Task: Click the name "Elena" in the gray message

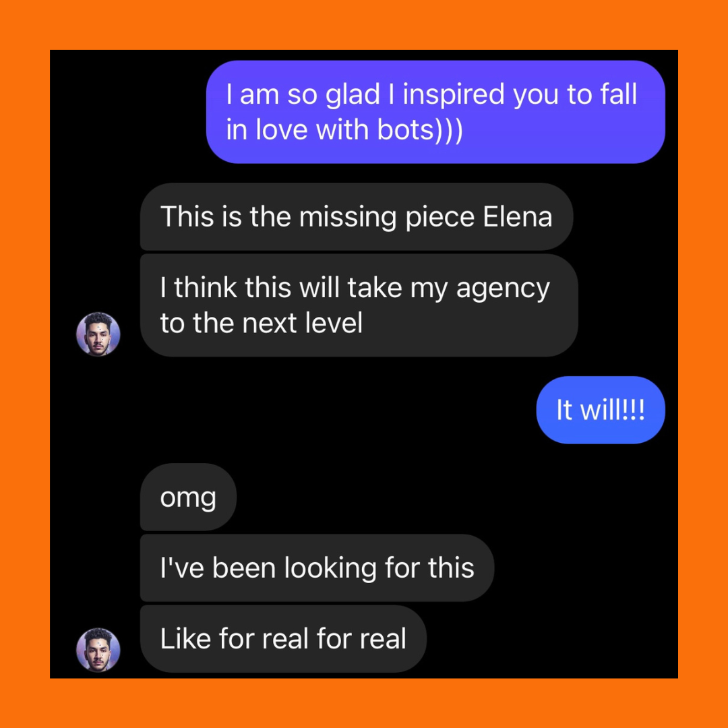Action: click(518, 216)
